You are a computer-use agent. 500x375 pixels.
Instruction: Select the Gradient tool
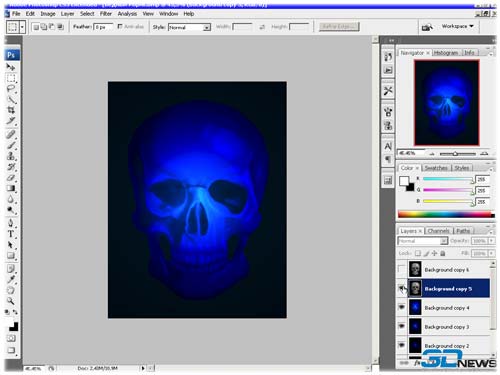(11, 188)
